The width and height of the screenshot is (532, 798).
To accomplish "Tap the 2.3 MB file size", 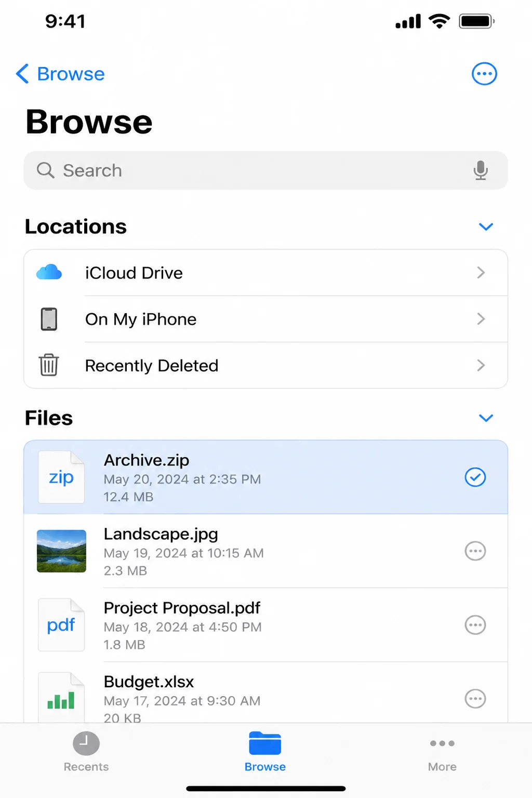I will tap(125, 571).
